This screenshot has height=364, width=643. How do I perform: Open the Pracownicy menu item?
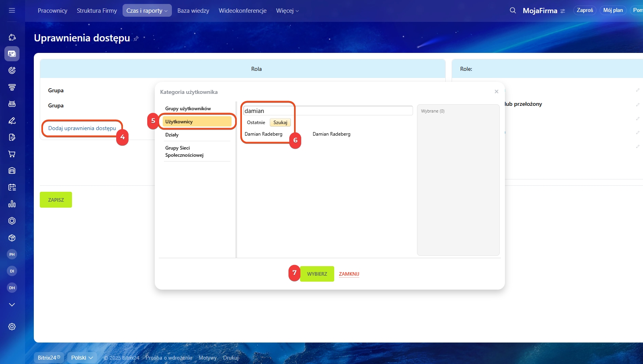[x=52, y=11]
